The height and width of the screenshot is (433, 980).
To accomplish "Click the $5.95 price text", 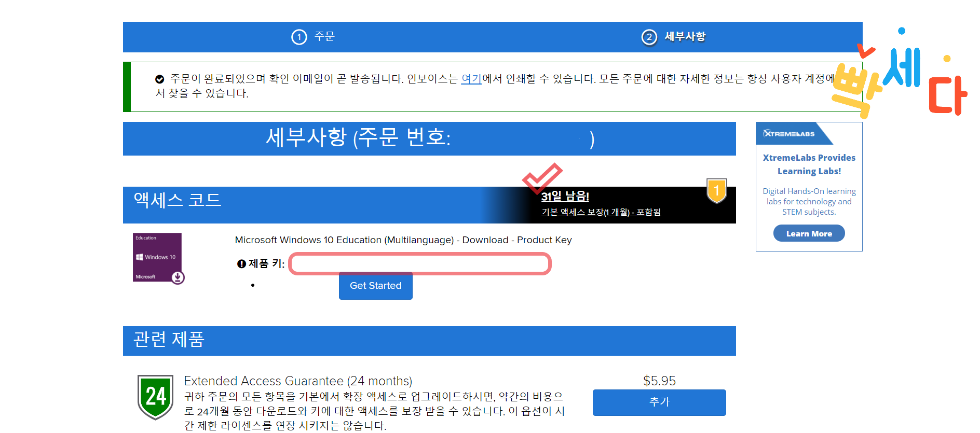I will pyautogui.click(x=659, y=381).
